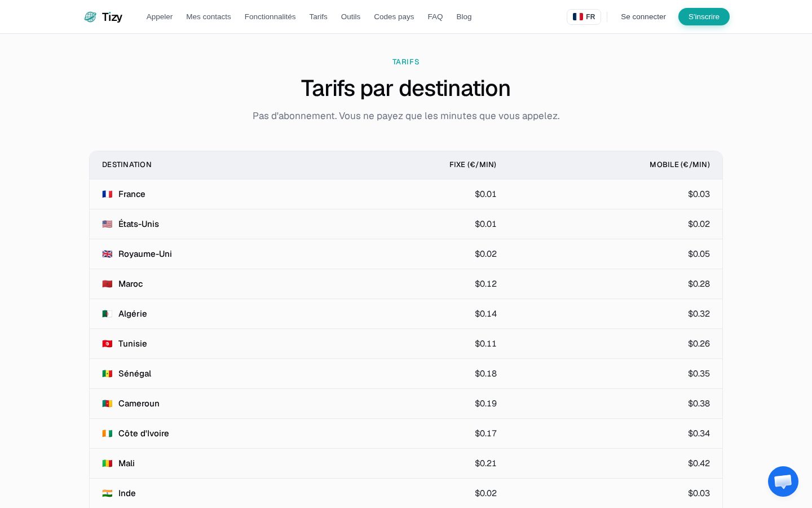The width and height of the screenshot is (812, 508).
Task: Click the Côte d'Ivoire flag icon
Action: [107, 433]
